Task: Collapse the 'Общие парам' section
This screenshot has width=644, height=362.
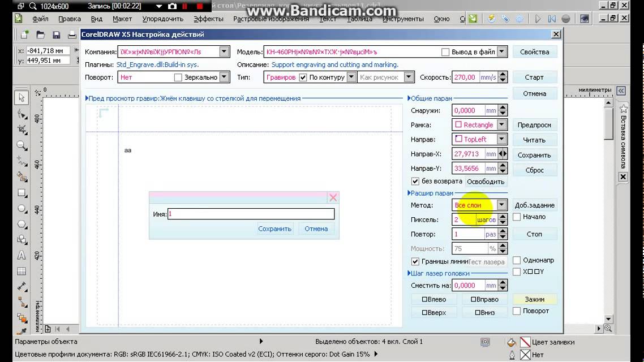Action: pos(409,98)
